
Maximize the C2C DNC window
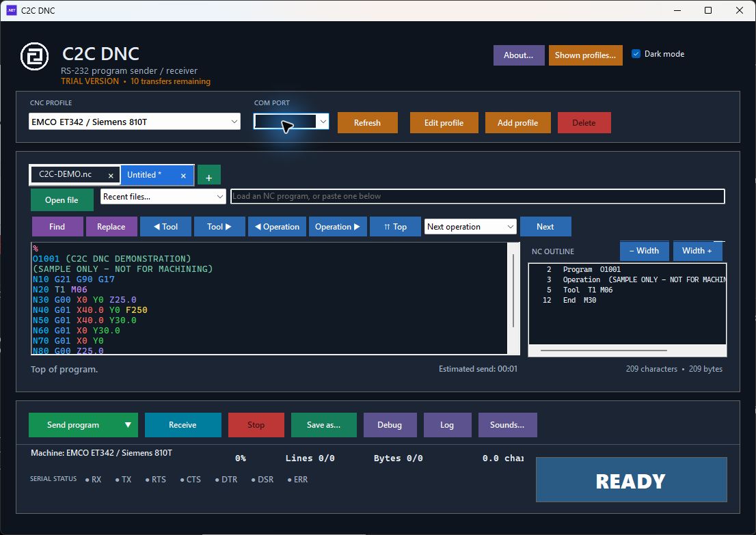tap(707, 10)
